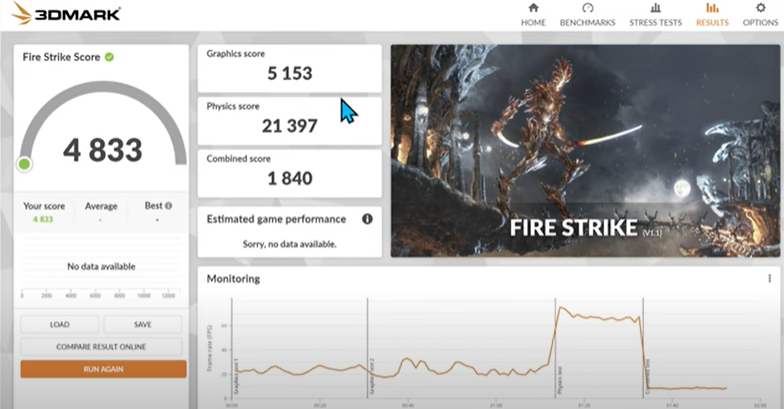Click the Results chart icon
This screenshot has height=409, width=784.
[712, 8]
